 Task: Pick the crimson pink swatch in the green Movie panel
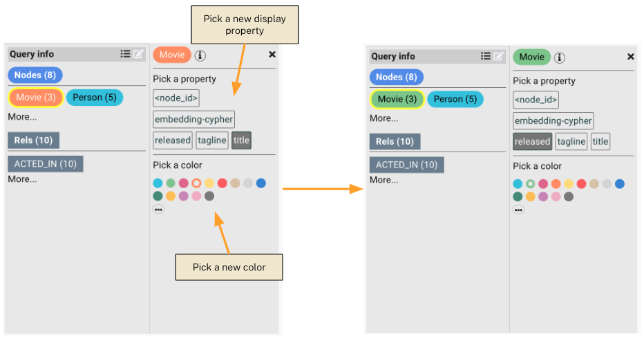click(x=543, y=184)
